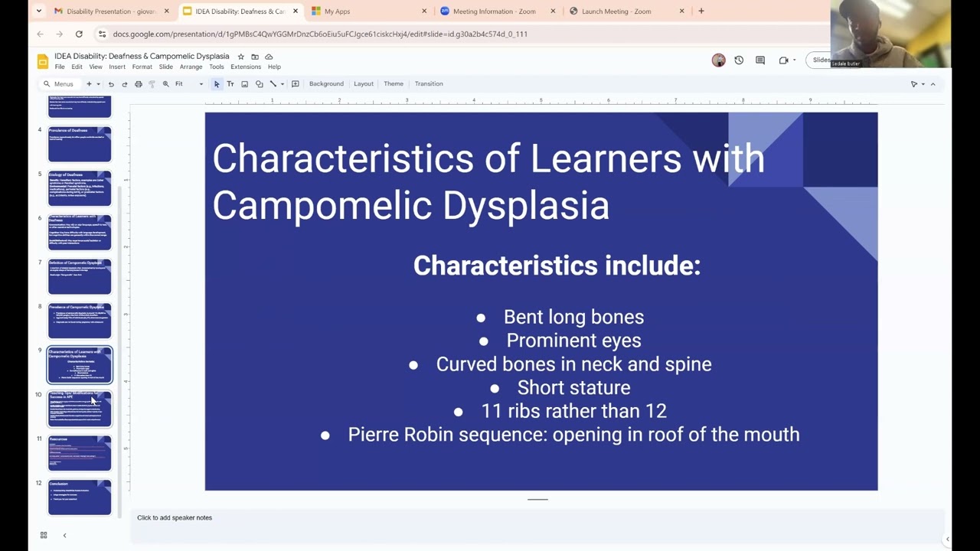This screenshot has height=551, width=980.
Task: Open a new browser tab
Action: (x=701, y=11)
